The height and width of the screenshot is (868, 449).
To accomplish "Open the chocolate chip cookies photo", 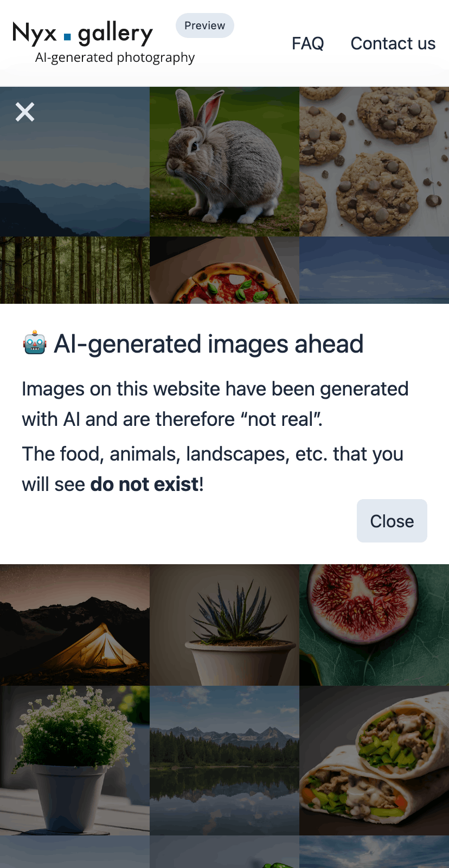I will tap(374, 162).
